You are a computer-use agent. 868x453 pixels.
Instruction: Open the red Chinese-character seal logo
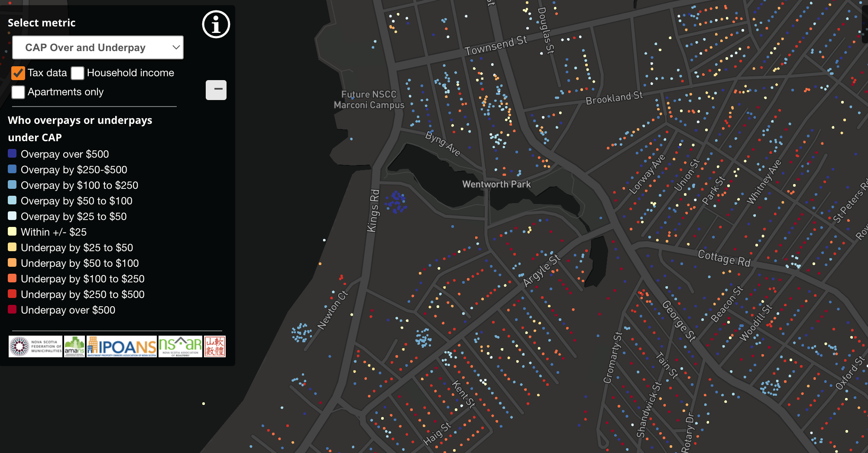(215, 346)
